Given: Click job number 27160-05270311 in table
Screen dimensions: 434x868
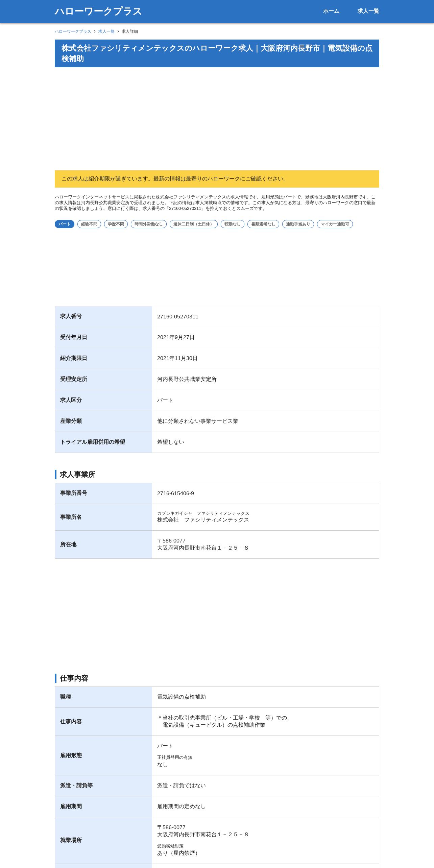Looking at the screenshot, I should (x=178, y=317).
